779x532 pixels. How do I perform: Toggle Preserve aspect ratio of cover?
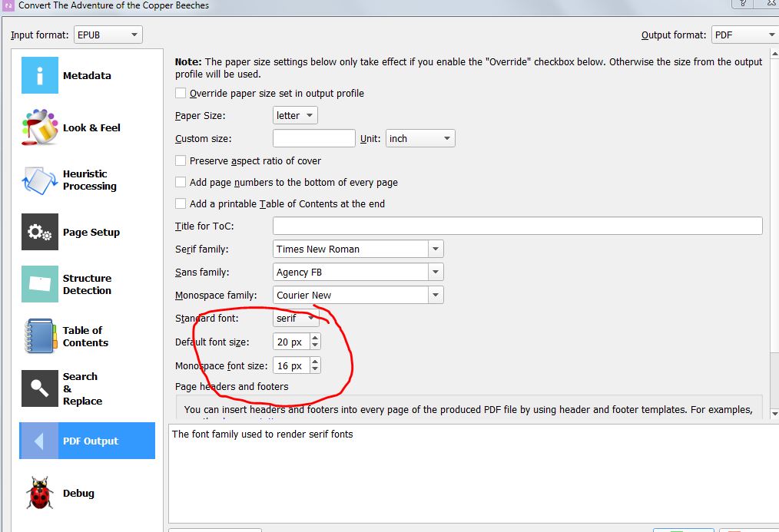[x=181, y=160]
